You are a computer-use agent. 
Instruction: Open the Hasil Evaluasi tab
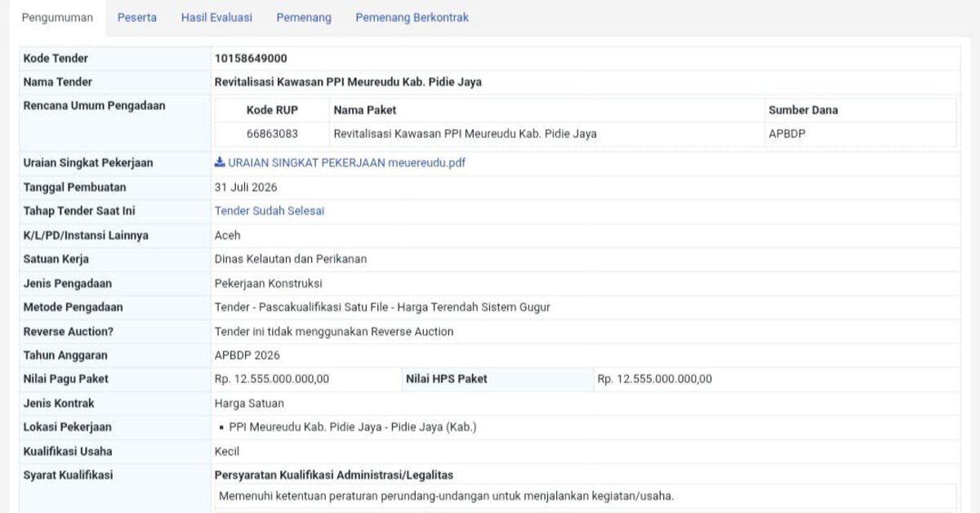pyautogui.click(x=216, y=17)
